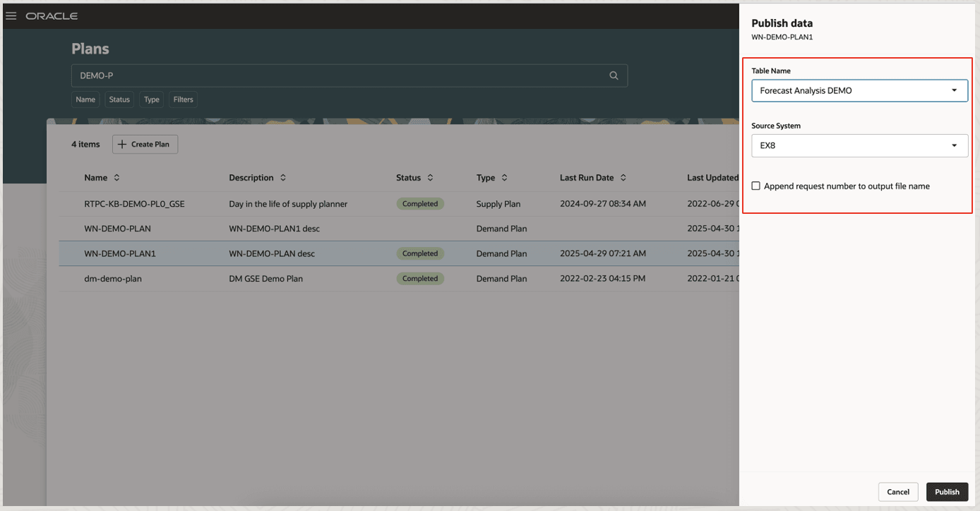The height and width of the screenshot is (511, 980).
Task: Click the search magnifier icon
Action: click(614, 76)
